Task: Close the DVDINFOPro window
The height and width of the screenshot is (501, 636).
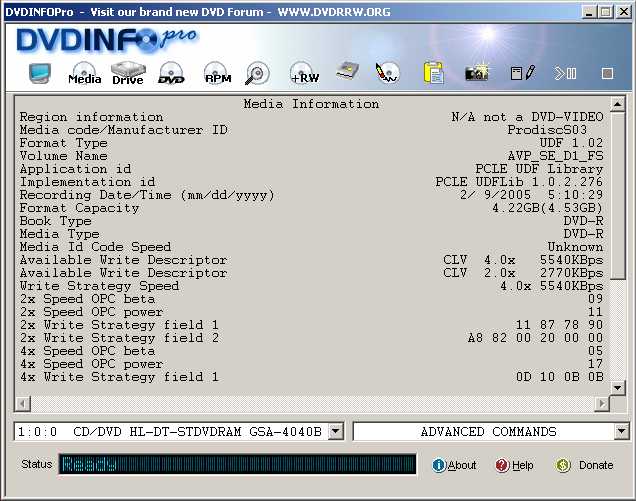Action: tap(624, 12)
